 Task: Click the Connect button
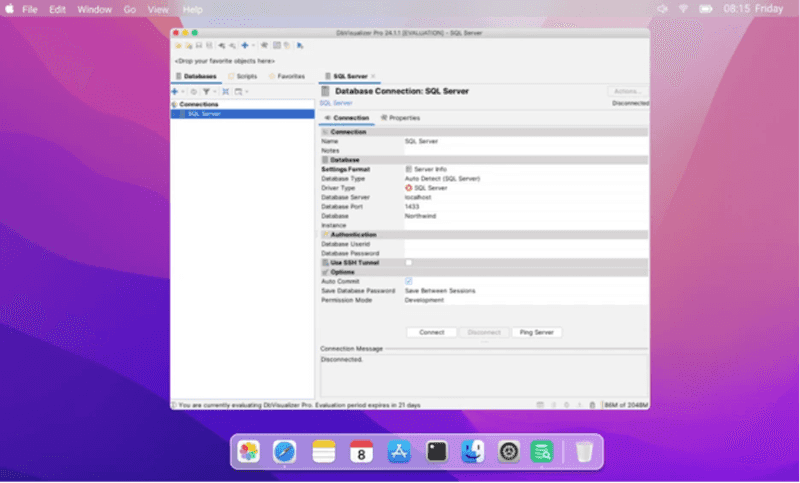click(432, 333)
